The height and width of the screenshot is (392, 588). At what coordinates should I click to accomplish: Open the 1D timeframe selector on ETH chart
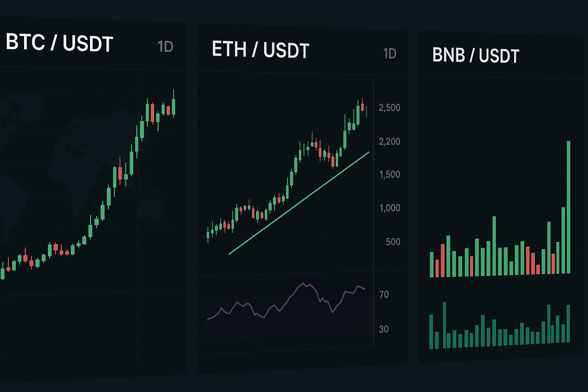(390, 54)
